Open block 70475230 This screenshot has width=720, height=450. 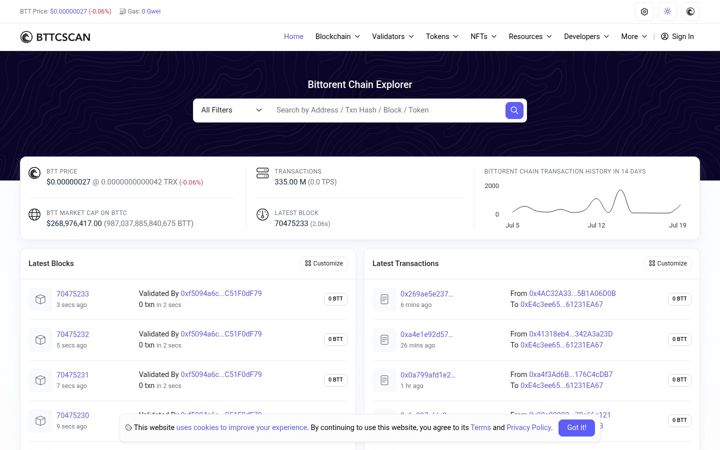pyautogui.click(x=73, y=415)
